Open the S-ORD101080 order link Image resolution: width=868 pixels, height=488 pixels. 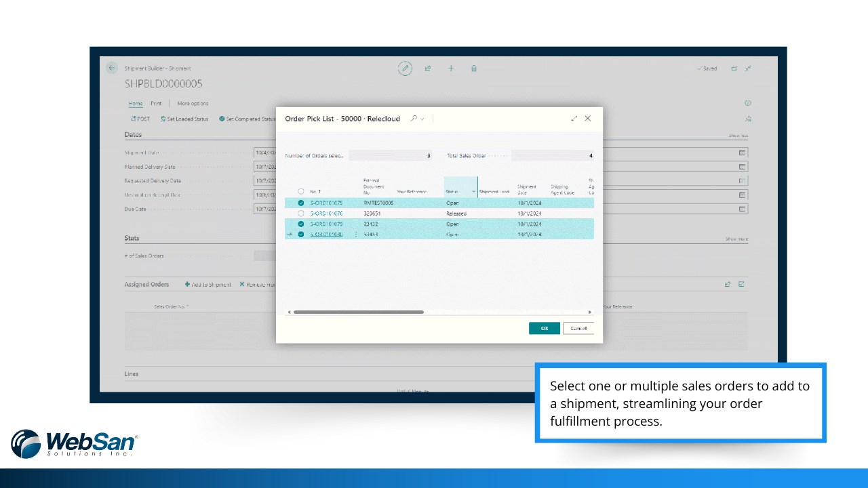tap(326, 235)
